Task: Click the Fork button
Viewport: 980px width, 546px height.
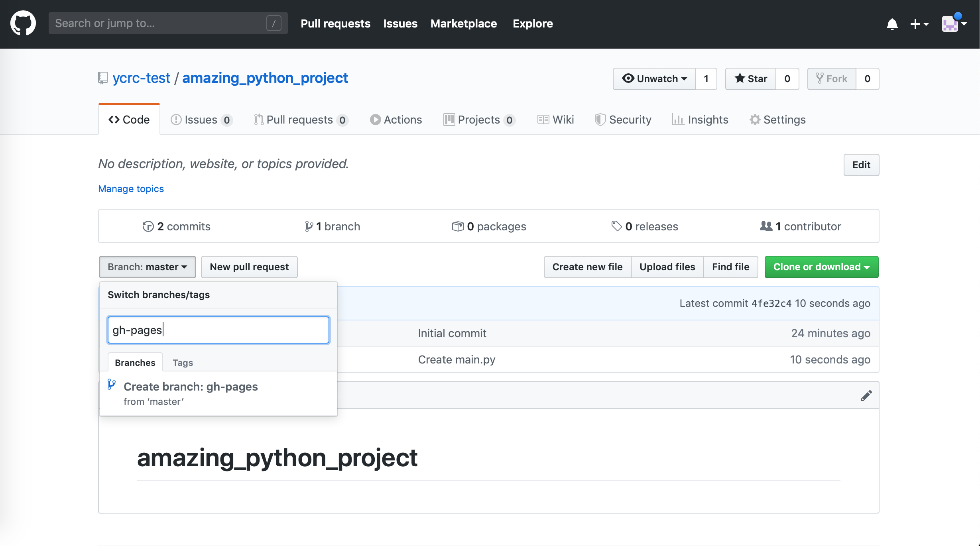Action: click(832, 79)
